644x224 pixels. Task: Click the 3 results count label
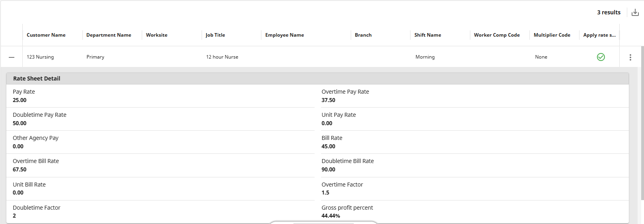click(609, 12)
